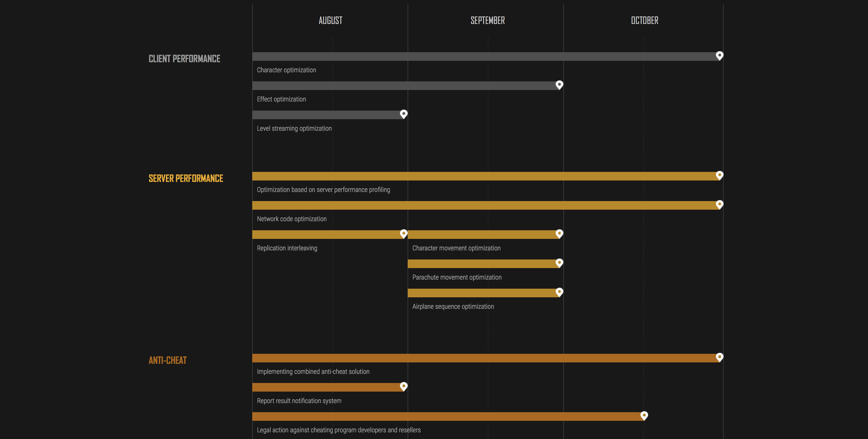Click the Character movement optimization marker pin
Image resolution: width=868 pixels, height=439 pixels.
pyautogui.click(x=559, y=234)
